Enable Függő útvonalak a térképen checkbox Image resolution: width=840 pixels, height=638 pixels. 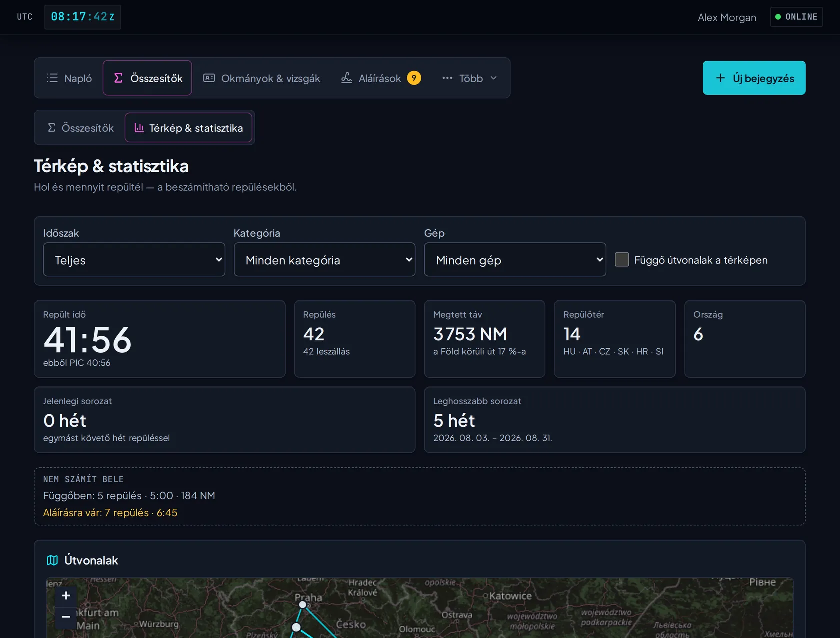[622, 259]
